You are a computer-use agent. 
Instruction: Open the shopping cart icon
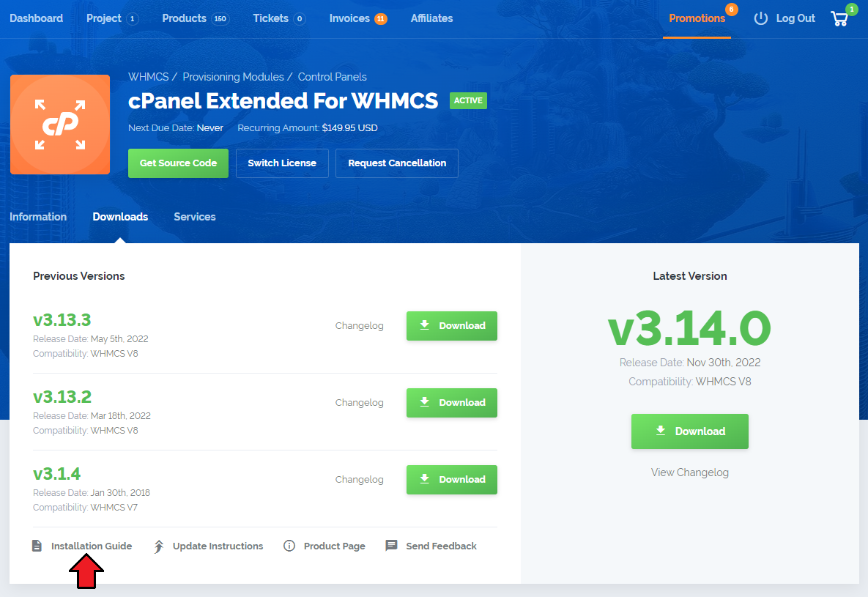click(x=839, y=19)
